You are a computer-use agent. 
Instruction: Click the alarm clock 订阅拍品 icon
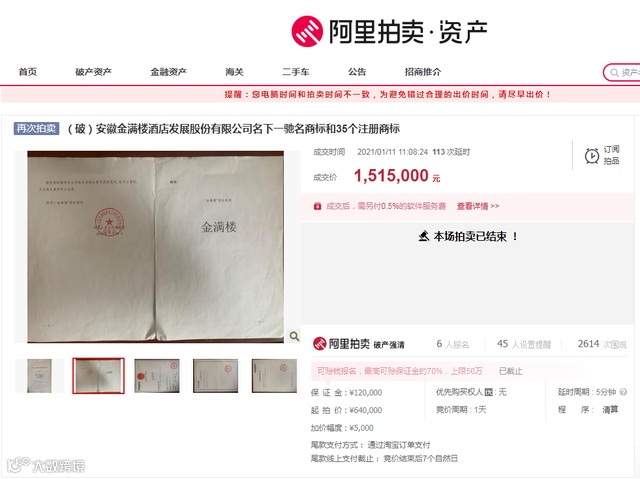(x=591, y=155)
